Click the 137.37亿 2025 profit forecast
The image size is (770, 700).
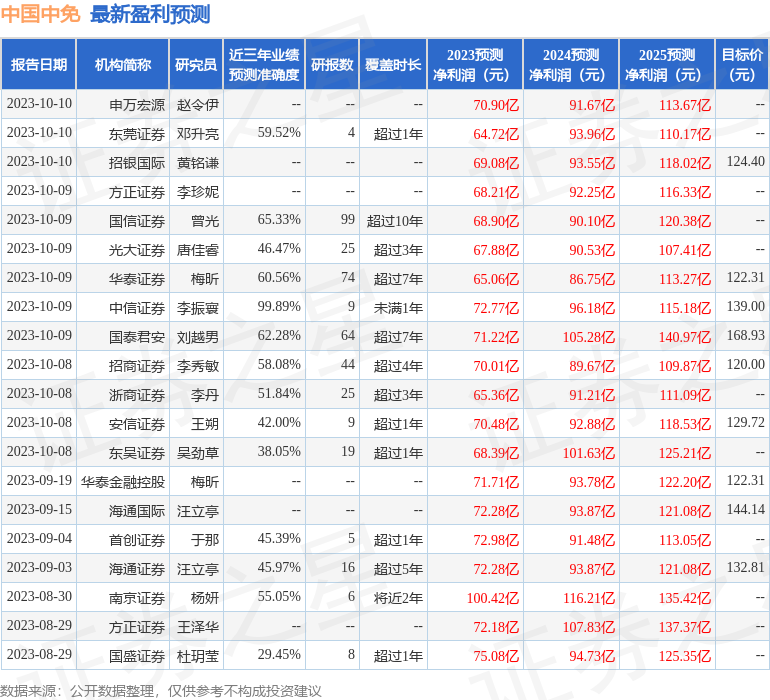685,627
